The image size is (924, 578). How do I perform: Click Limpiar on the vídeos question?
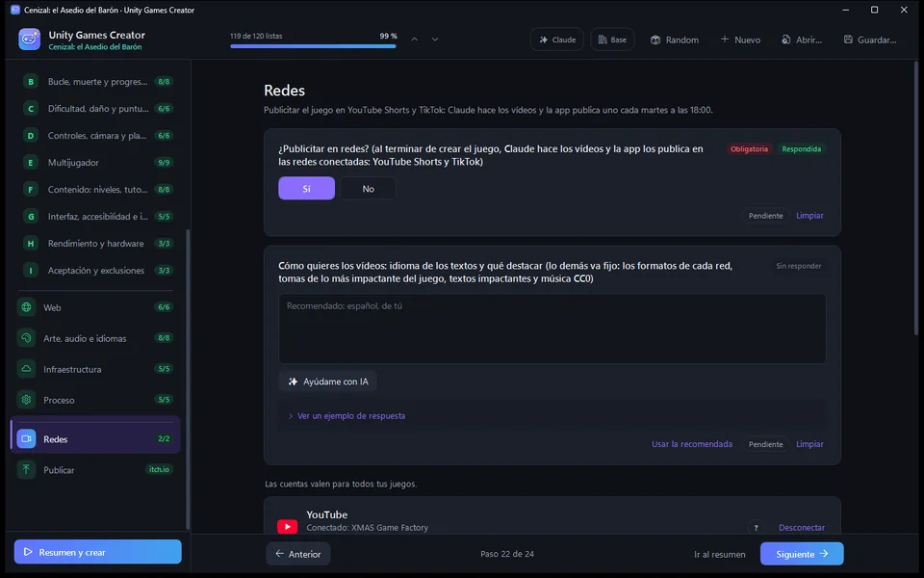809,444
